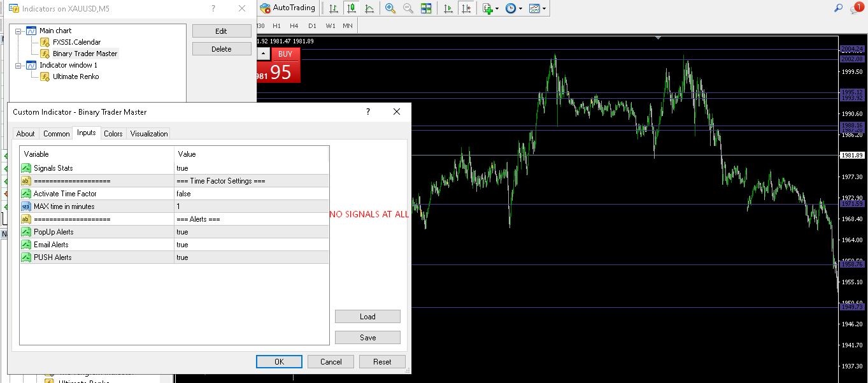Open the Common tab
Image resolution: width=868 pixels, height=383 pixels.
coord(56,133)
